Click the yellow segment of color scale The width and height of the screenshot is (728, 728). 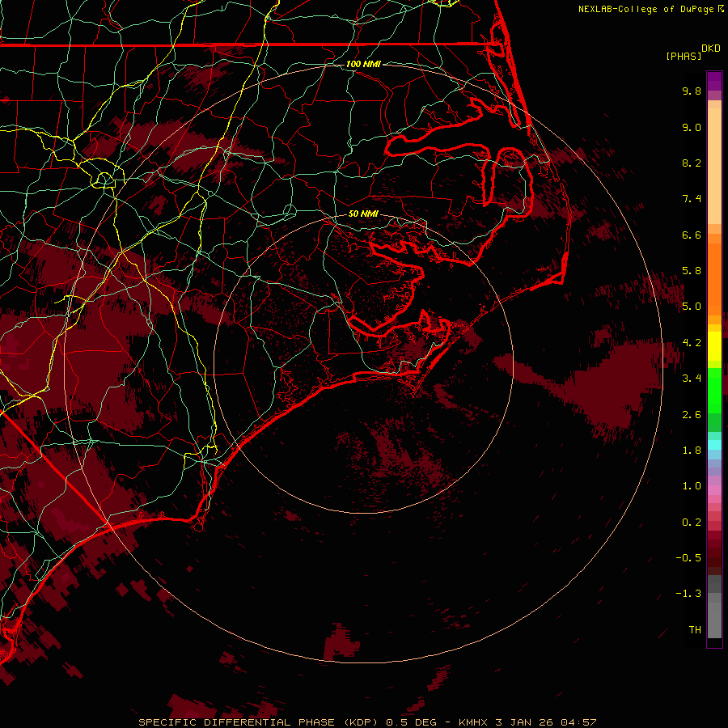[x=714, y=346]
